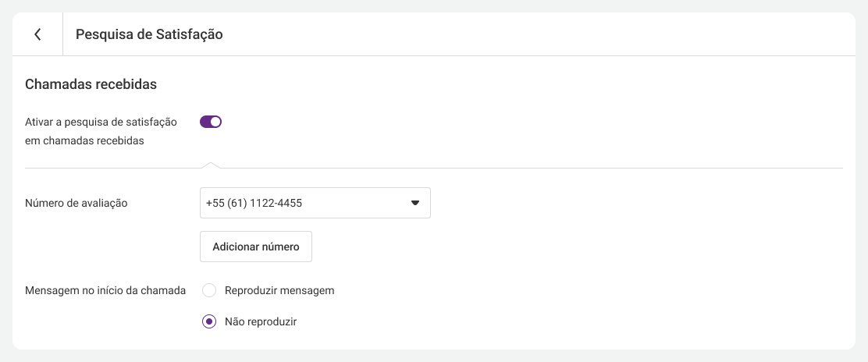Click the Reproduzir mensagem label text

[279, 290]
